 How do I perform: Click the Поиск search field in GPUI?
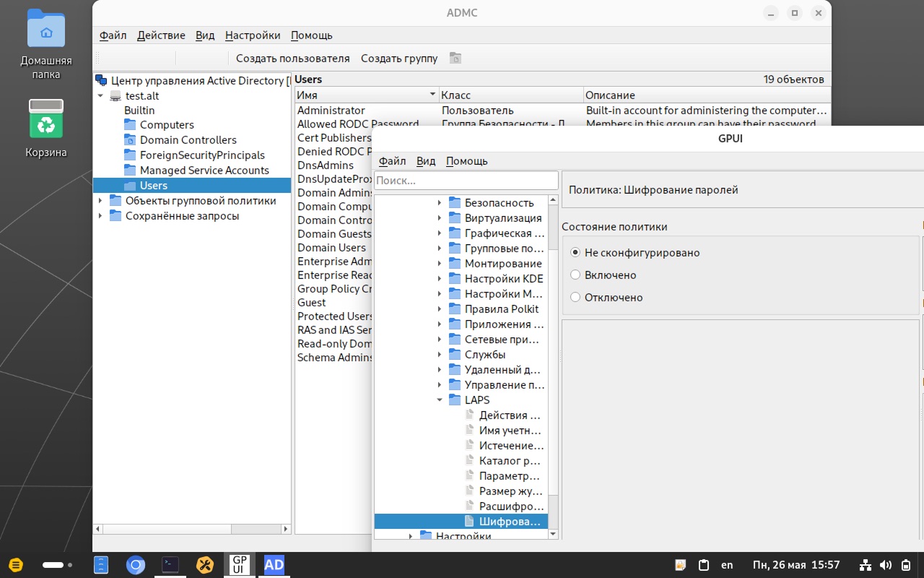click(466, 181)
